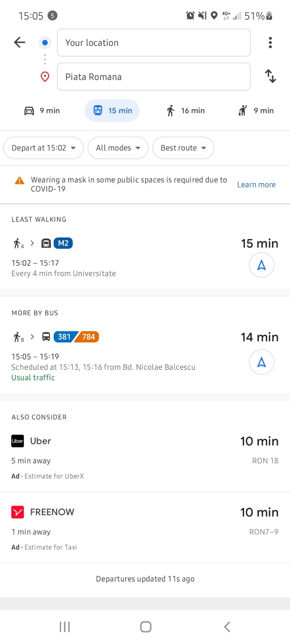Swap origin and destination with arrows icon
Viewport: 290px width, 644px height.
(270, 76)
